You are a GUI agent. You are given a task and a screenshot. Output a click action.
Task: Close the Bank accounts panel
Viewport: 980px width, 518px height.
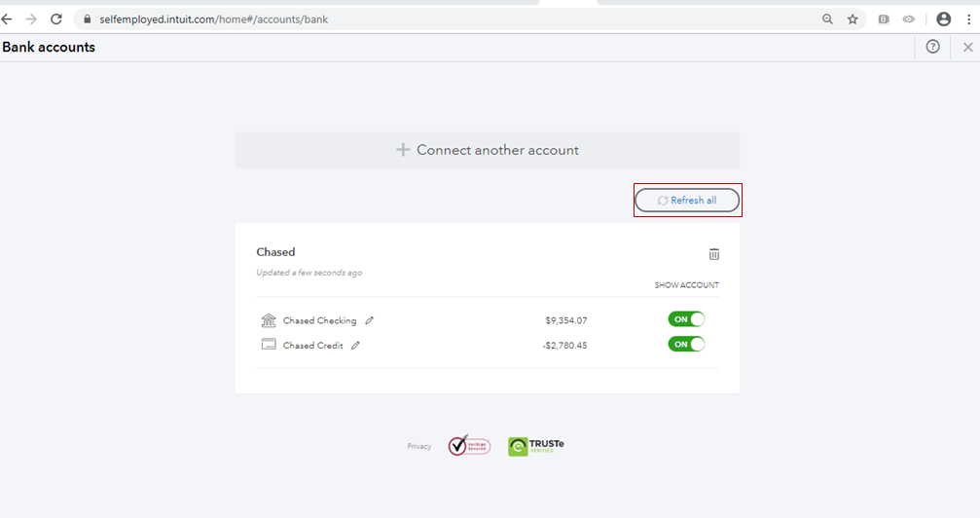pos(967,47)
